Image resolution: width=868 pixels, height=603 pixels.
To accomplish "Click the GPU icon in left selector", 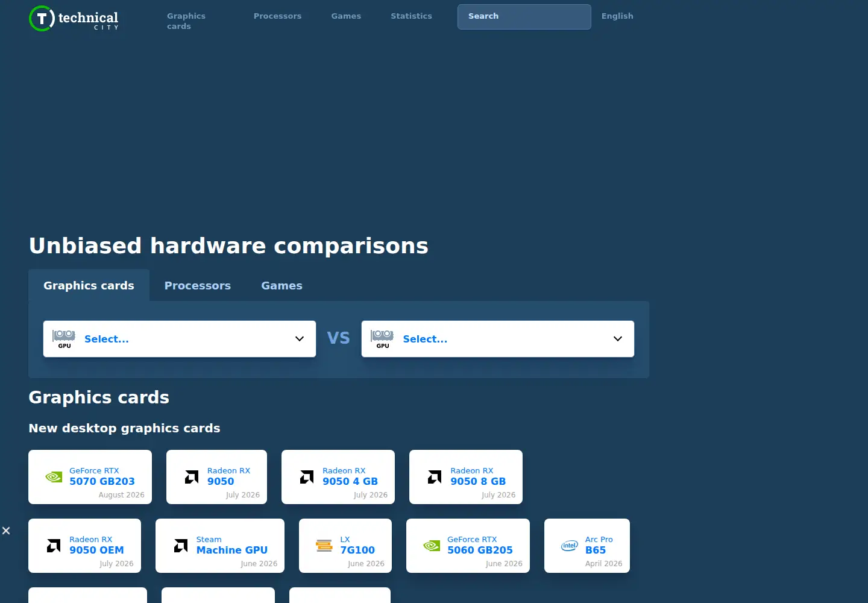I will 64,339.
